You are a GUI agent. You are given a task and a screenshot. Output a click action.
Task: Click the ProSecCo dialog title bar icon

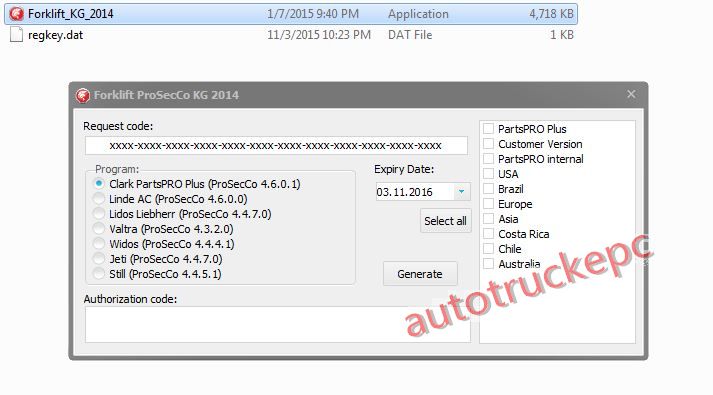click(x=83, y=95)
